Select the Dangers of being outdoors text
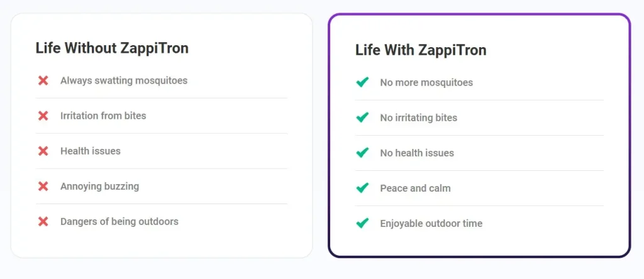 pos(119,222)
